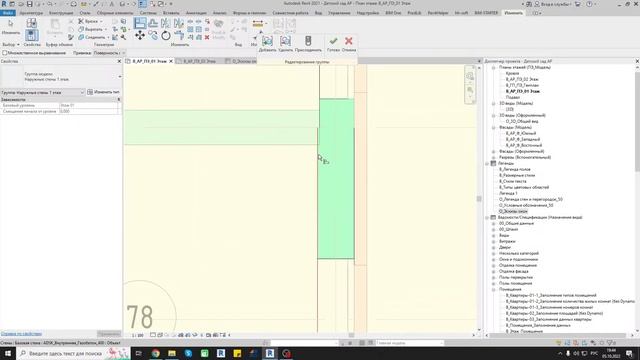Click the Edit Type button (Изменить тип)
Viewport: 640px width, 360px height.
104,92
